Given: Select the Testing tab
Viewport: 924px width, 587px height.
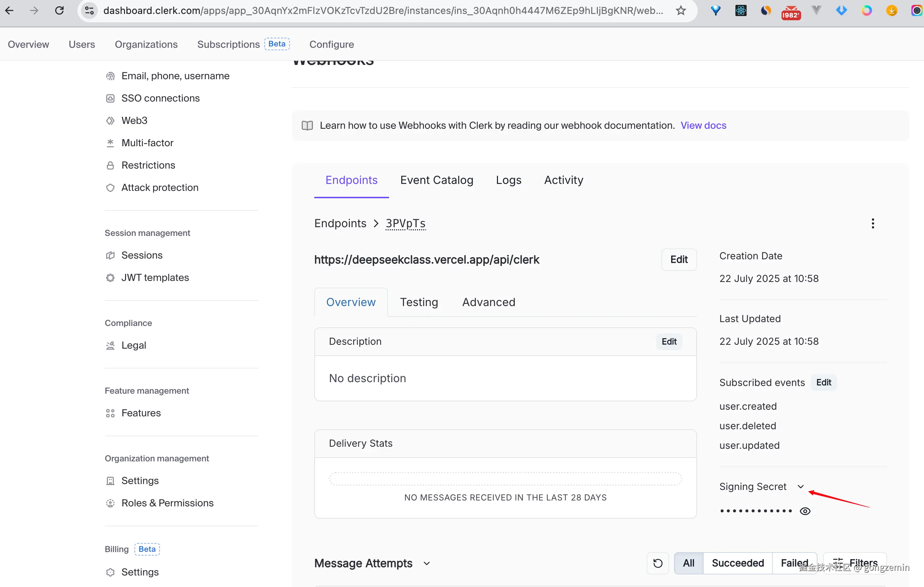Looking at the screenshot, I should click(419, 302).
